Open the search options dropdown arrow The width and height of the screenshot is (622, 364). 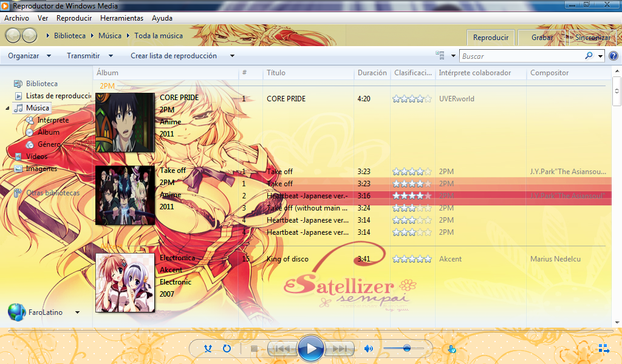(x=601, y=56)
